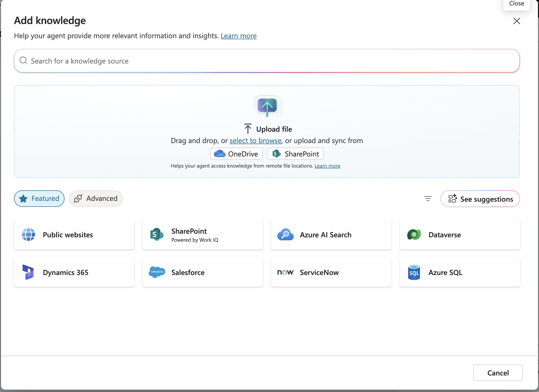Click the knowledge source search field
This screenshot has height=392, width=539.
pyautogui.click(x=155, y=61)
